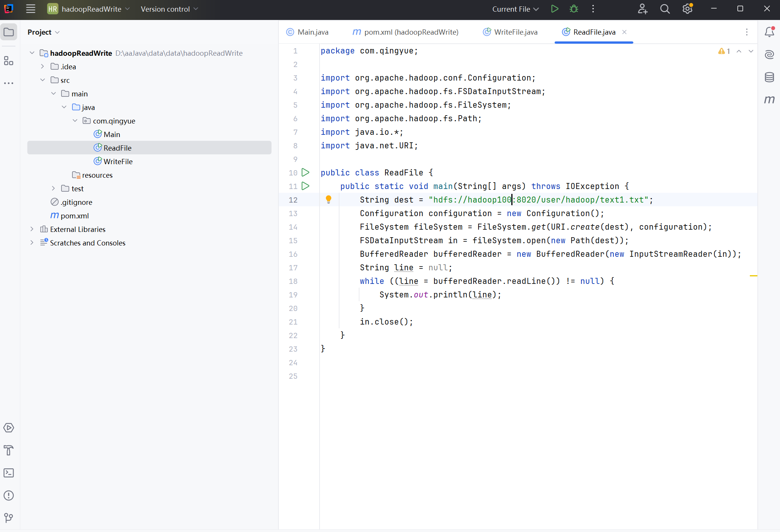This screenshot has width=780, height=532.
Task: Click the intention lightbulb on line 12
Action: 329,199
